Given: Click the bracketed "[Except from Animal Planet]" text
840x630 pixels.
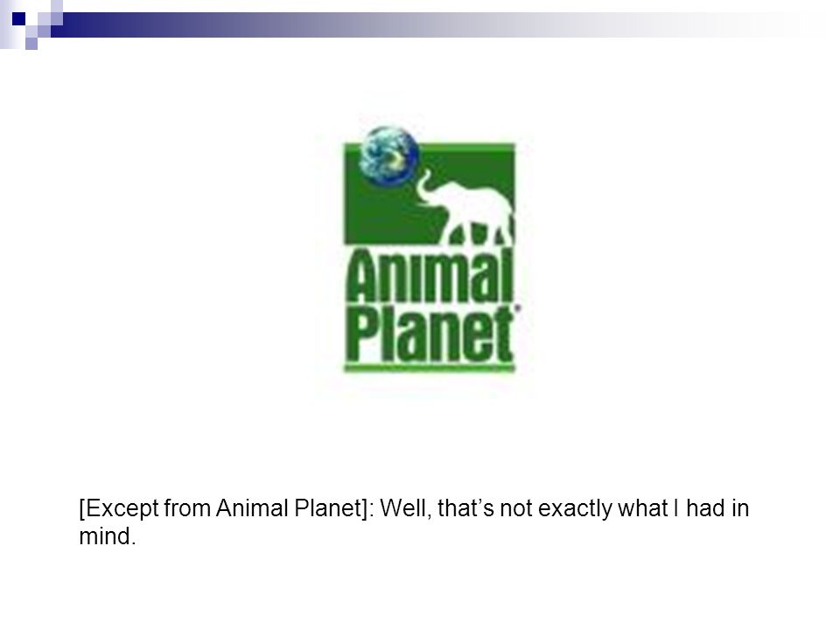Looking at the screenshot, I should point(224,507).
